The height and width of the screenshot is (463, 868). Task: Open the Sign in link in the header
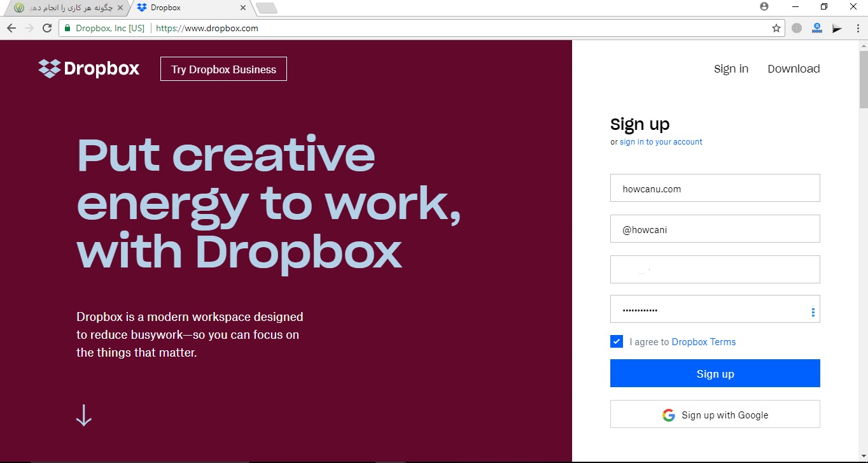point(731,69)
